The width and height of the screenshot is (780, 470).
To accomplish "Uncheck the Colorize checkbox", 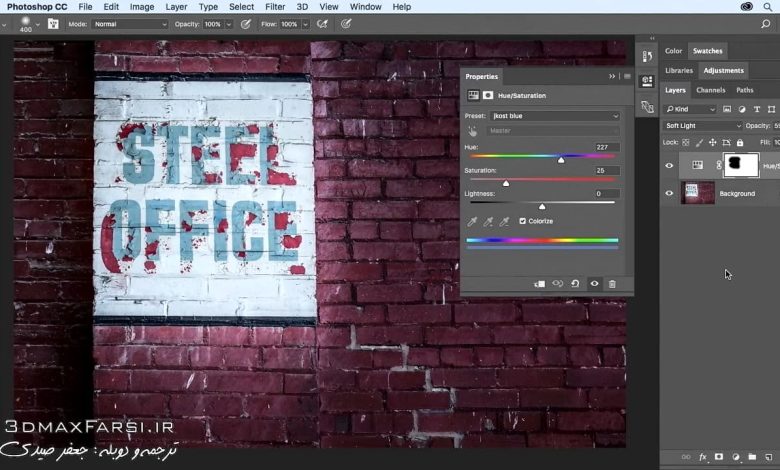I will pyautogui.click(x=522, y=221).
